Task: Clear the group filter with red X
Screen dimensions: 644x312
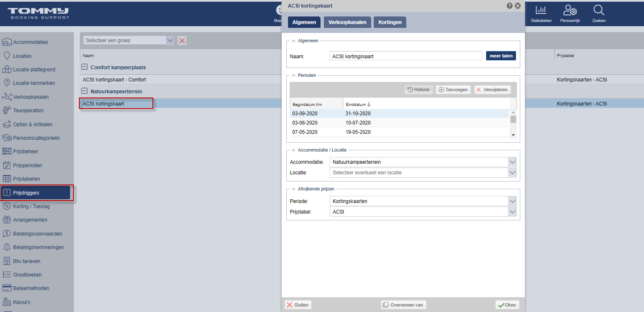Action: tap(182, 41)
